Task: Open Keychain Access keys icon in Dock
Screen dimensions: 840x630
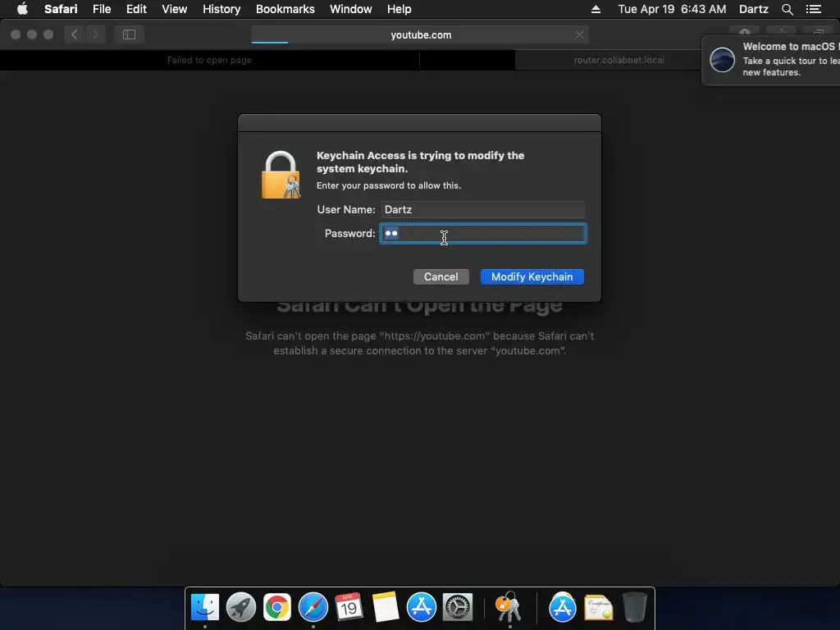Action: pos(509,606)
